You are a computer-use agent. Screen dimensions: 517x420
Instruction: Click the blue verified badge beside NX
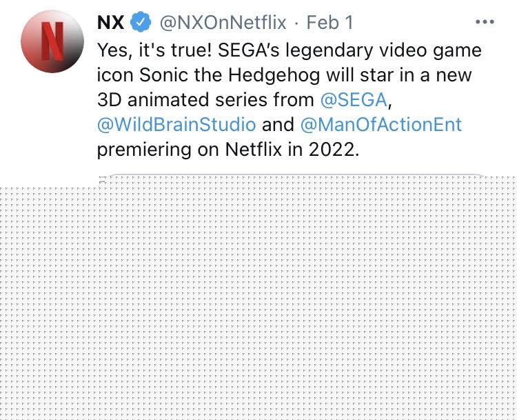141,22
